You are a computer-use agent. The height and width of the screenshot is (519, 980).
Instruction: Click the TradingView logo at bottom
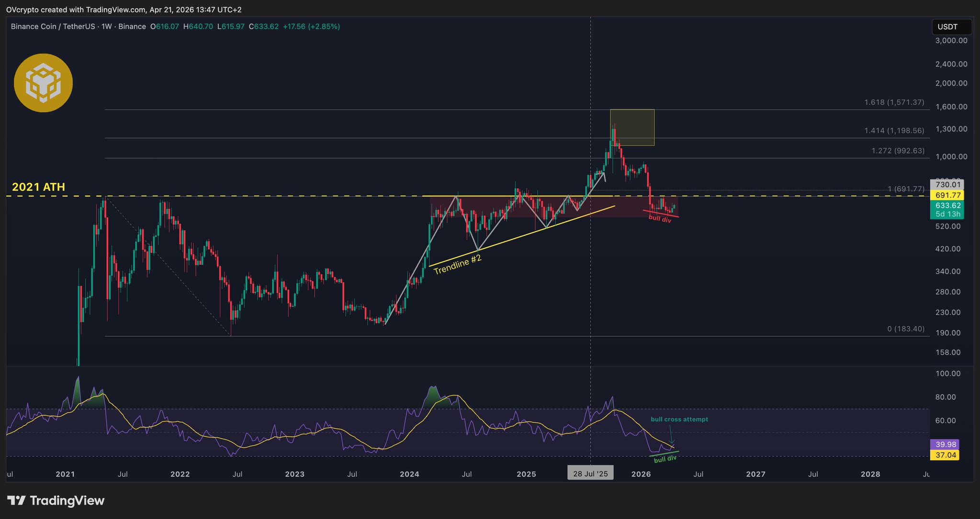[x=56, y=501]
